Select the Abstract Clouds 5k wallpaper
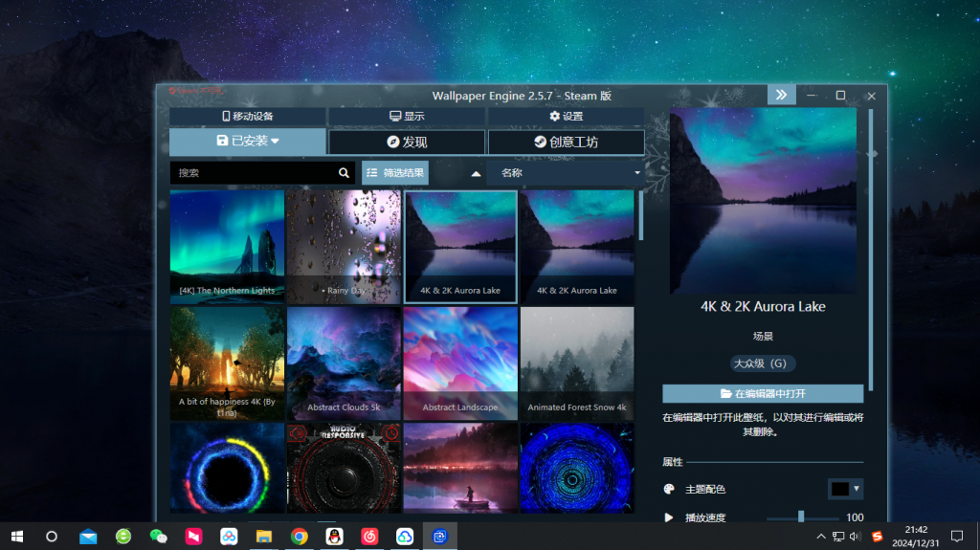Image resolution: width=980 pixels, height=550 pixels. pyautogui.click(x=344, y=363)
